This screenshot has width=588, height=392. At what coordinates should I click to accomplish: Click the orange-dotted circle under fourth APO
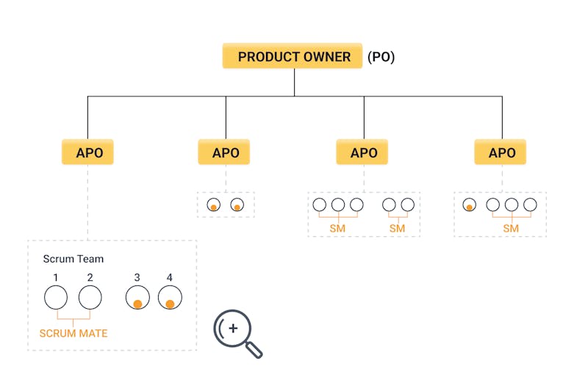tap(470, 204)
